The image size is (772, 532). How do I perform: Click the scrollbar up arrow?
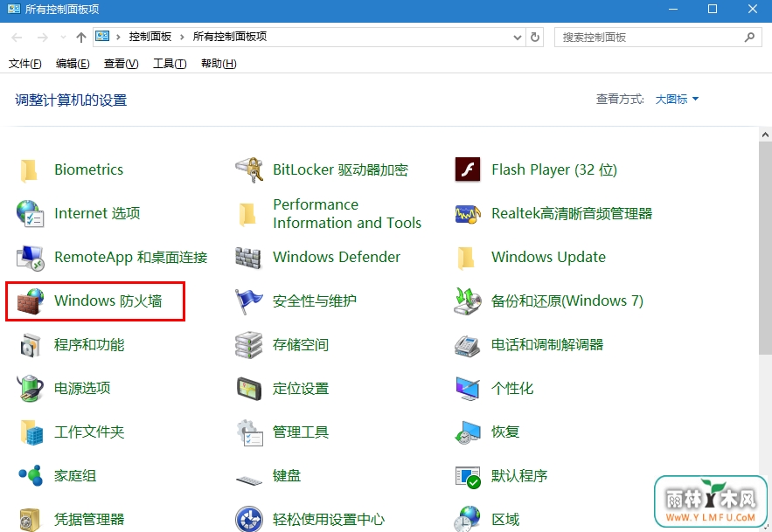tap(765, 134)
